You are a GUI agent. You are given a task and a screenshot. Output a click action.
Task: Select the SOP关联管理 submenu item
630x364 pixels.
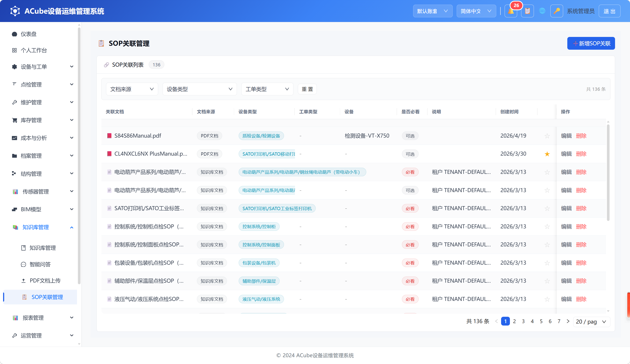tap(40, 297)
